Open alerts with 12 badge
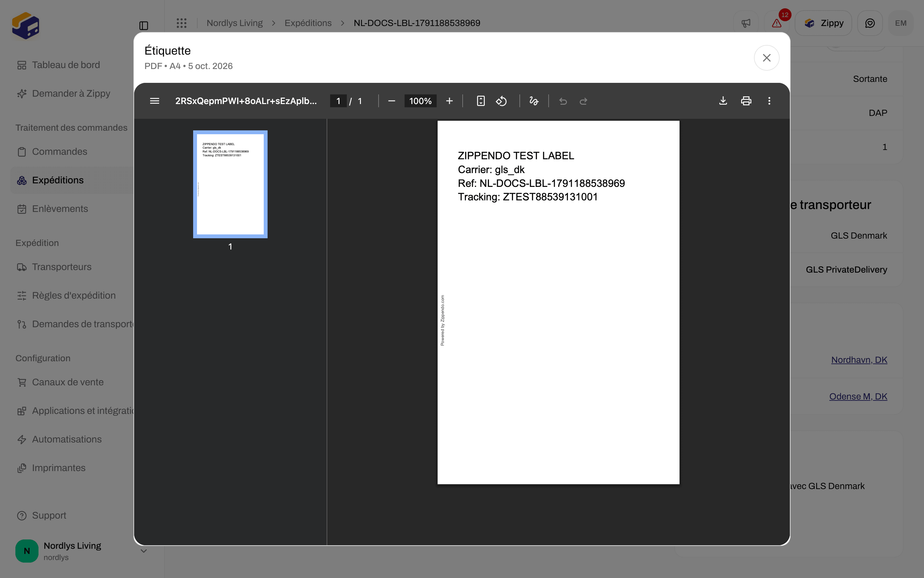924x578 pixels. click(x=777, y=23)
